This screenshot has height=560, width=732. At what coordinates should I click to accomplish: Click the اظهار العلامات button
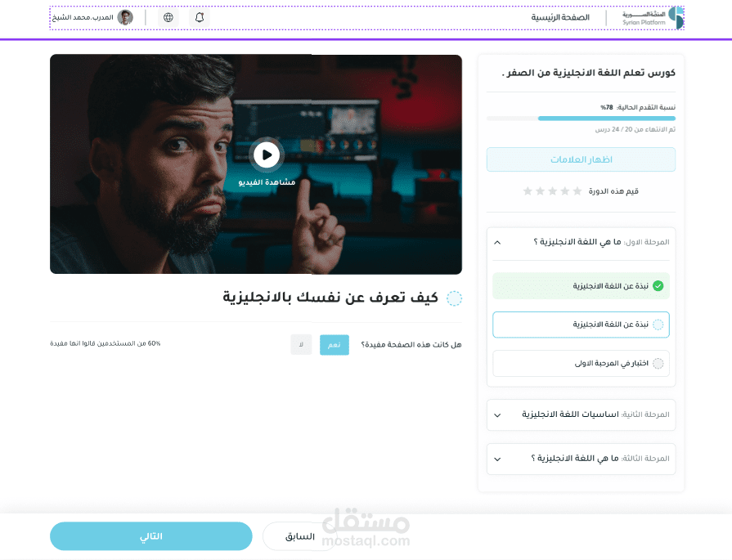tap(581, 159)
